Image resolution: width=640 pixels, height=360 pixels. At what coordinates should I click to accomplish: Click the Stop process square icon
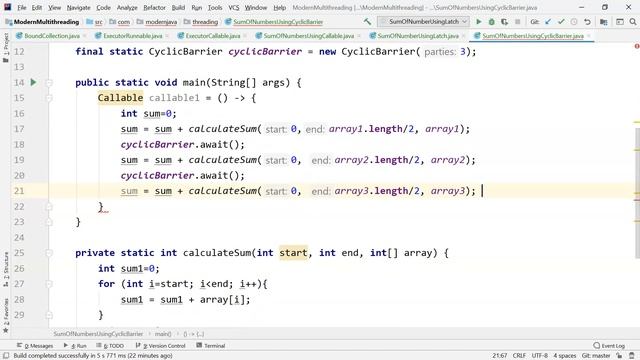point(518,22)
